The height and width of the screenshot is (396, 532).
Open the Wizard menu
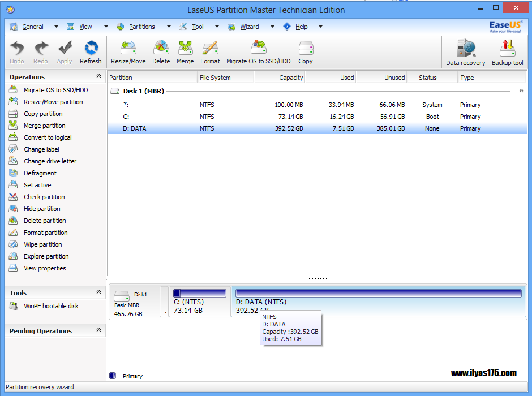tap(250, 27)
